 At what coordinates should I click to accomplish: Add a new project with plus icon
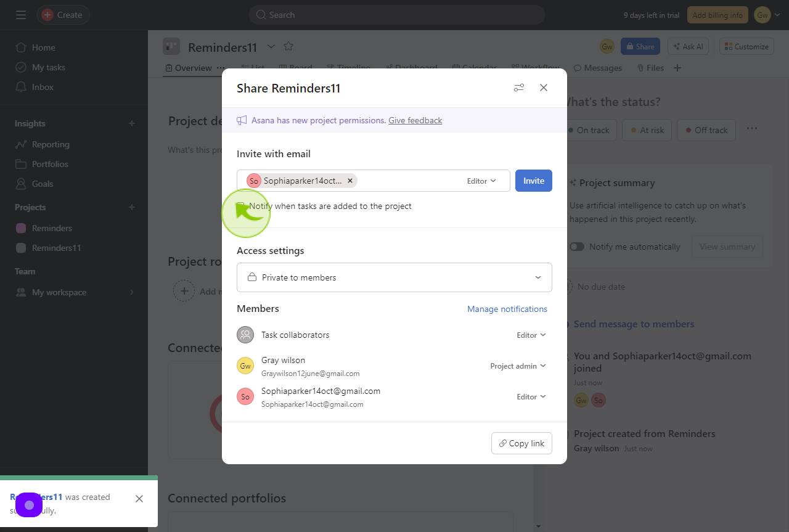[131, 207]
